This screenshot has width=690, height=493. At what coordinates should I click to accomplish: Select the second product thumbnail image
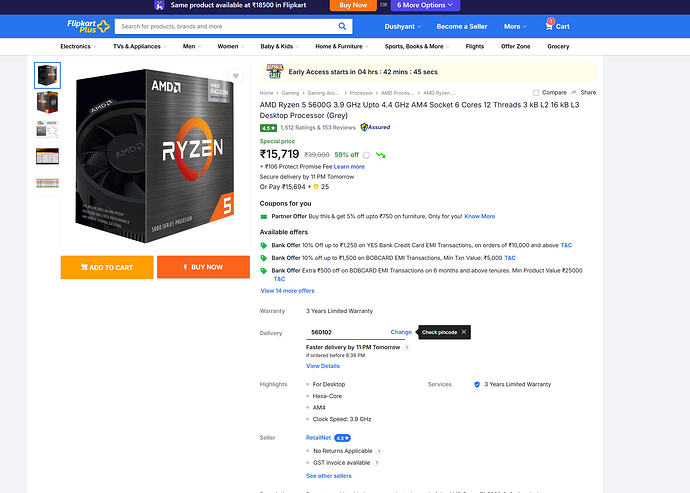pos(47,102)
